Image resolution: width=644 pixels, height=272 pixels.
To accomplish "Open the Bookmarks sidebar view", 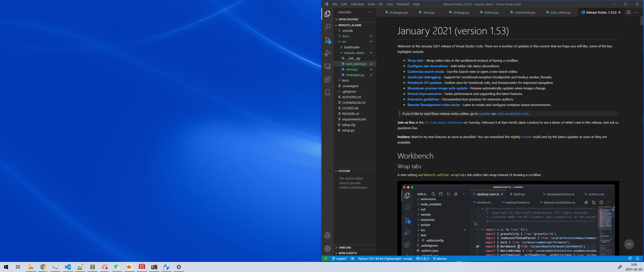I will 327,92.
